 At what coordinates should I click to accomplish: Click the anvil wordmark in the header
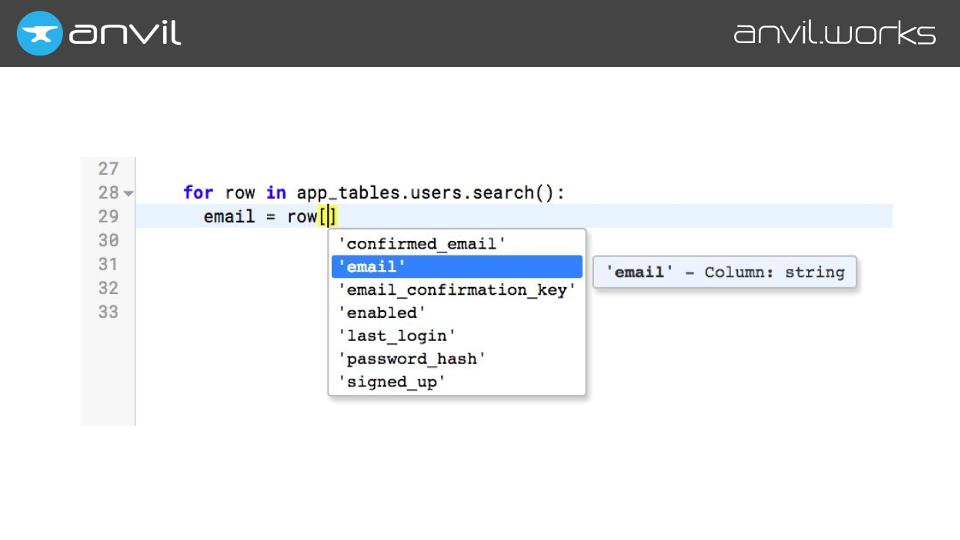coord(125,33)
